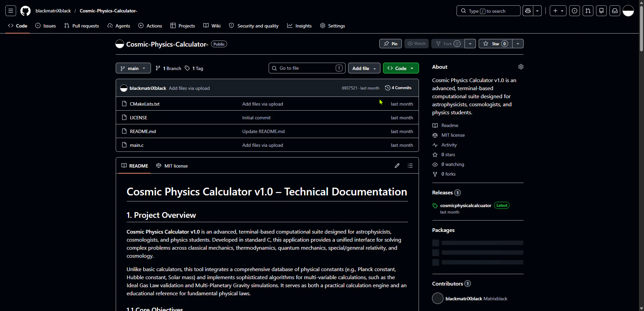The height and width of the screenshot is (311, 644).
Task: Open the hamburger navigation menu
Action: click(11, 11)
